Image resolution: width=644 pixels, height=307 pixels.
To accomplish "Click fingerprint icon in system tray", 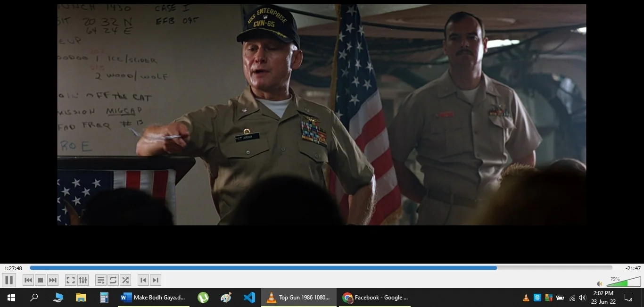I will [x=537, y=298].
